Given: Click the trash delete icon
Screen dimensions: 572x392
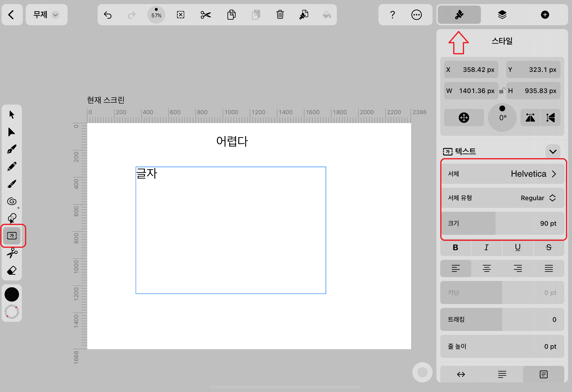Looking at the screenshot, I should coord(280,14).
